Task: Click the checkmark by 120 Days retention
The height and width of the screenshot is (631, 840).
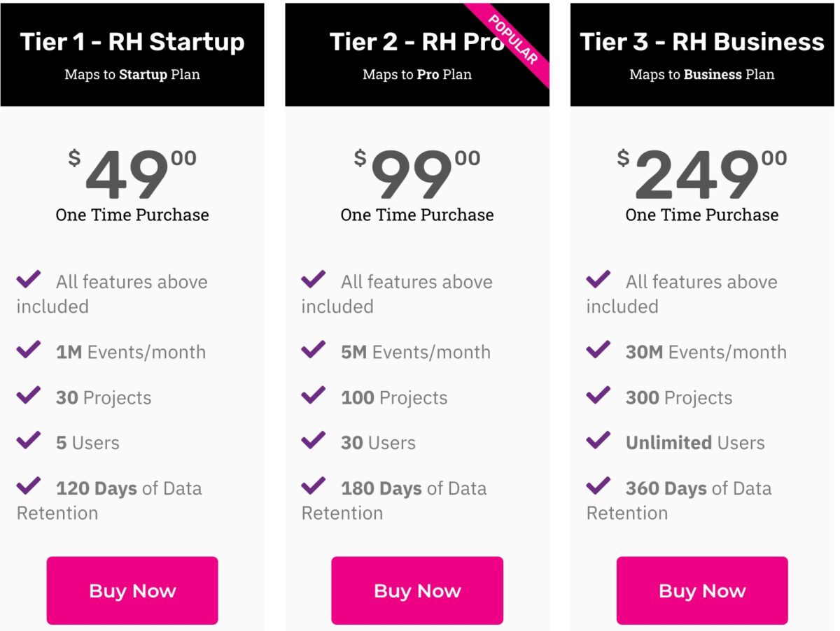Action: tap(29, 485)
